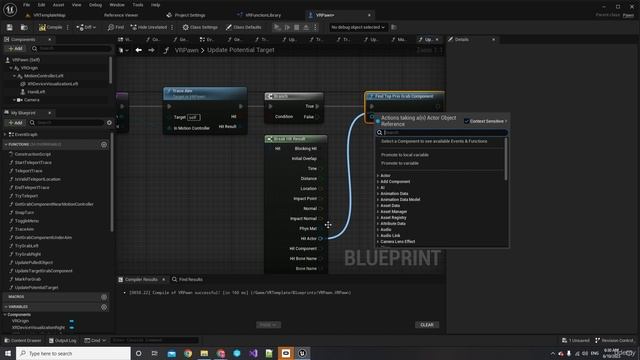
Task: Start play simulation with the Play button
Action: point(277,27)
